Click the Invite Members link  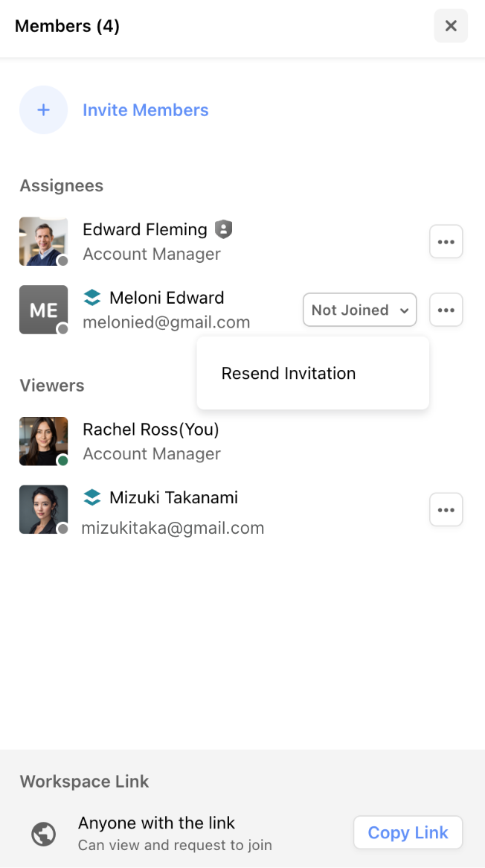click(145, 110)
